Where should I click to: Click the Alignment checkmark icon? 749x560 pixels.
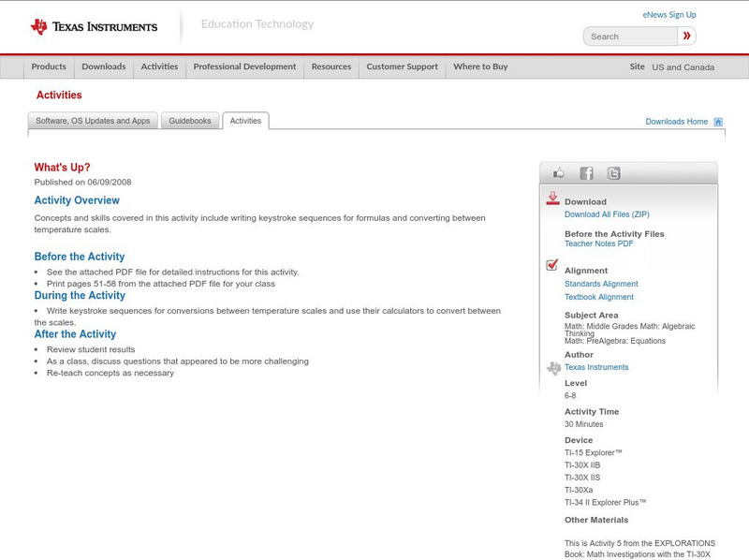(552, 265)
